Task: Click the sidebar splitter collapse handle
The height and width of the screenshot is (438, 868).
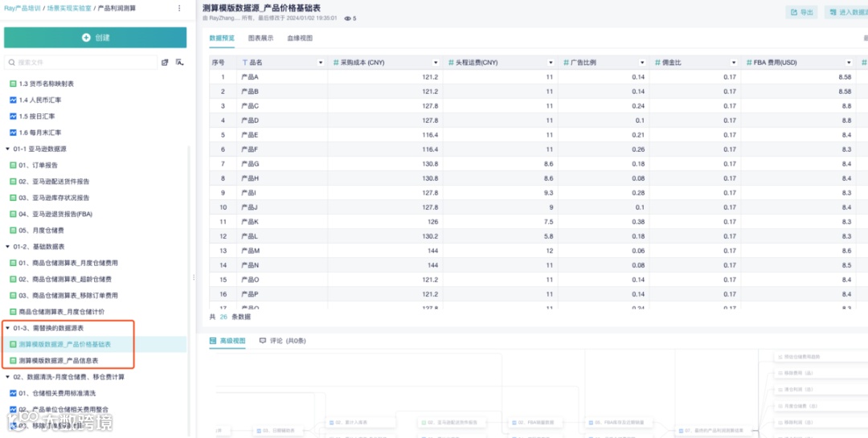Action: tap(194, 277)
